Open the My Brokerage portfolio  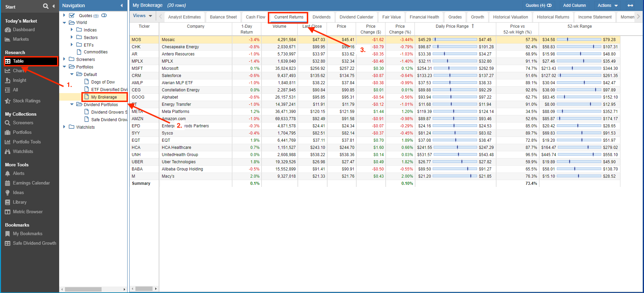pos(104,97)
